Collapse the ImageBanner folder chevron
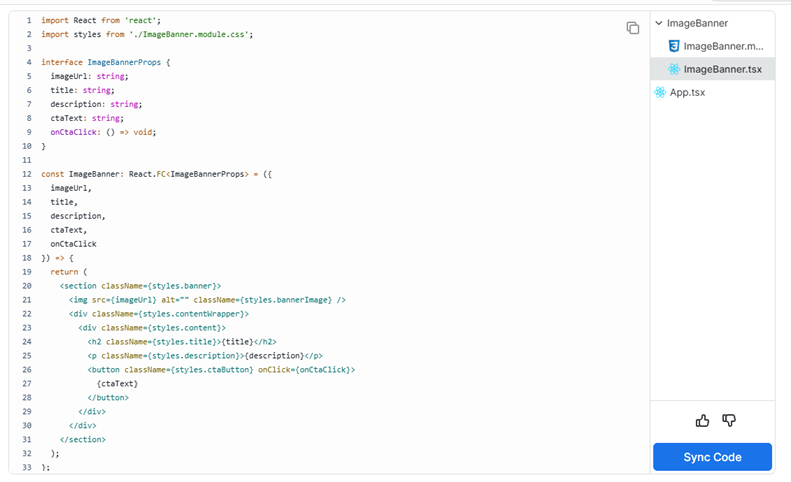 [x=659, y=23]
